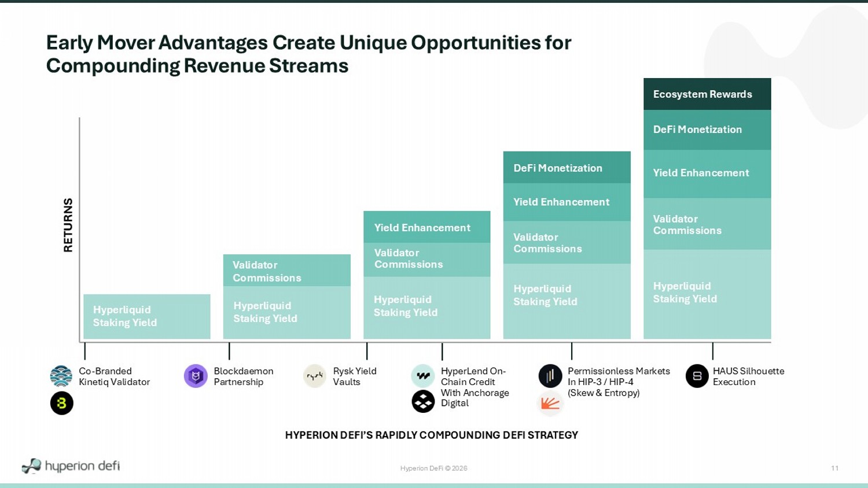Select Yield Enhancement in the fourth bar
The width and height of the screenshot is (868, 488).
(x=567, y=202)
